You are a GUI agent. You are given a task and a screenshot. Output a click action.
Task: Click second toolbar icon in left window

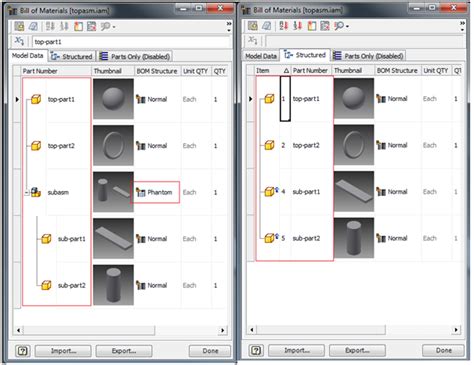pyautogui.click(x=33, y=26)
